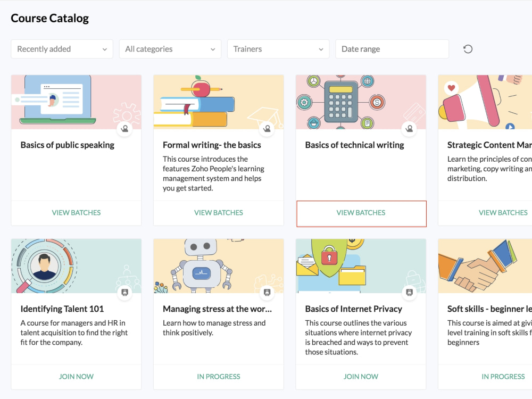Join Now on Basics of Internet Privacy

coord(361,377)
